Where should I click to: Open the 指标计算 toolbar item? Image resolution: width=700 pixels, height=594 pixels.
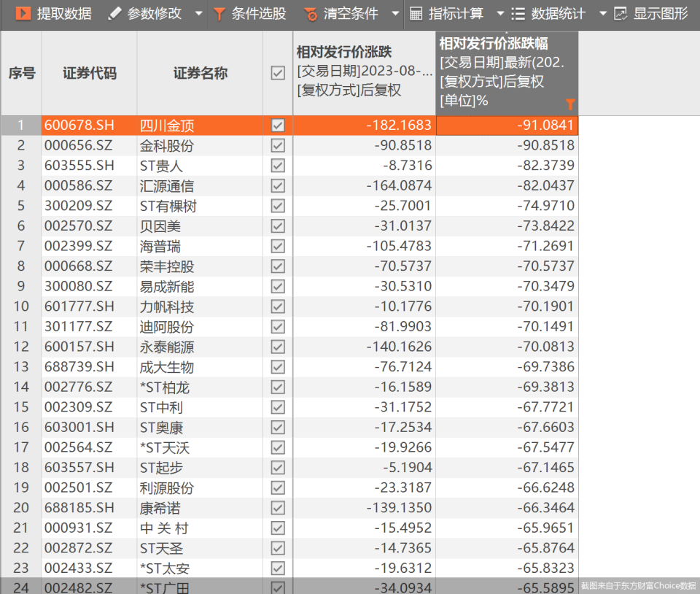coord(446,14)
